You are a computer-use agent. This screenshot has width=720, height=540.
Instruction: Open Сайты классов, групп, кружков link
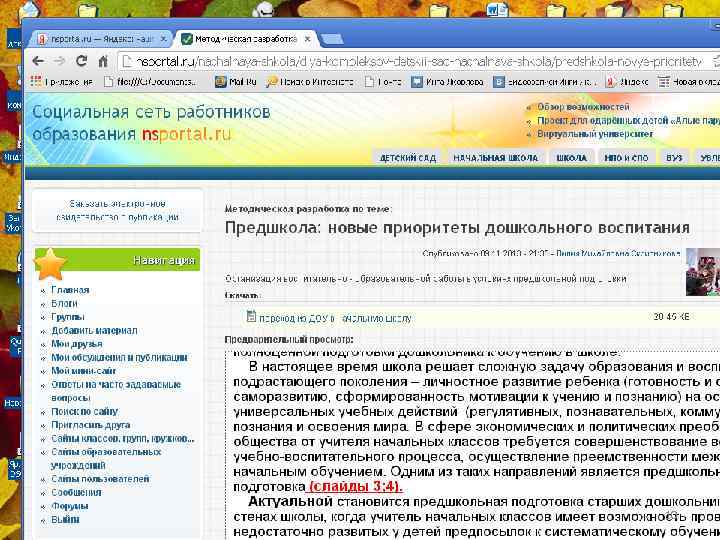tap(123, 439)
